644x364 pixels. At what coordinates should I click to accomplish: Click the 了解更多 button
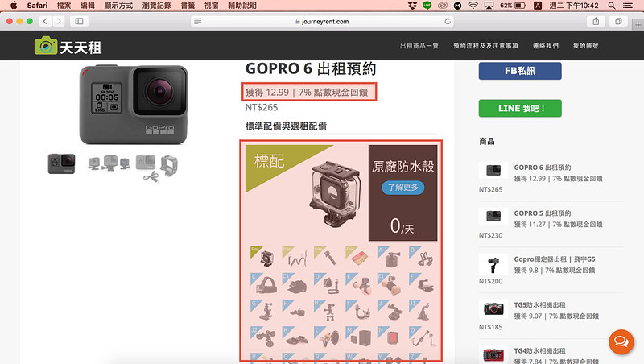pyautogui.click(x=403, y=188)
